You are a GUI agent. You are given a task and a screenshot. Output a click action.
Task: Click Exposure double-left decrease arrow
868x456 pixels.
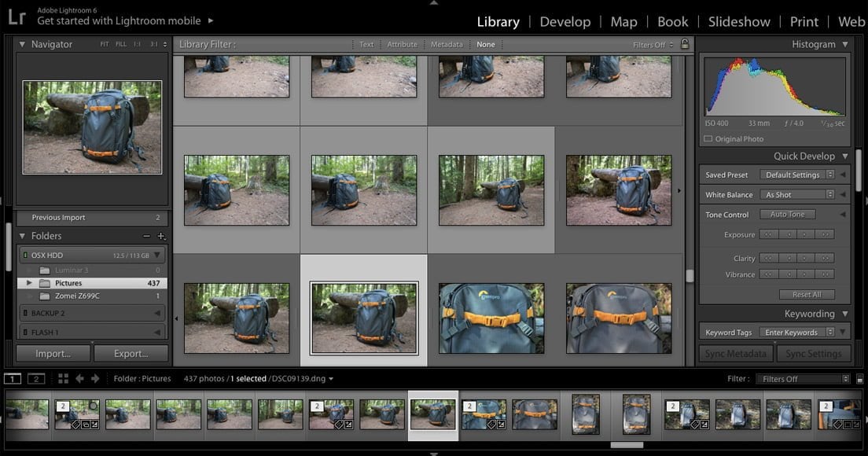tap(768, 234)
